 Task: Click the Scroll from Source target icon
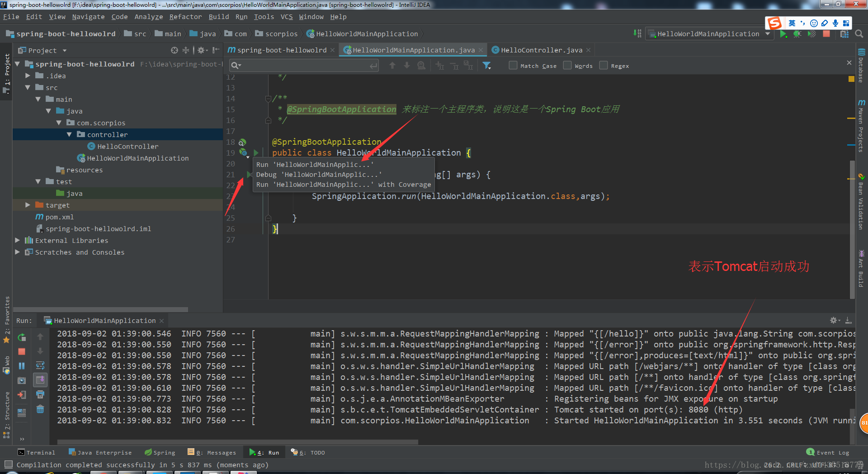coord(175,50)
